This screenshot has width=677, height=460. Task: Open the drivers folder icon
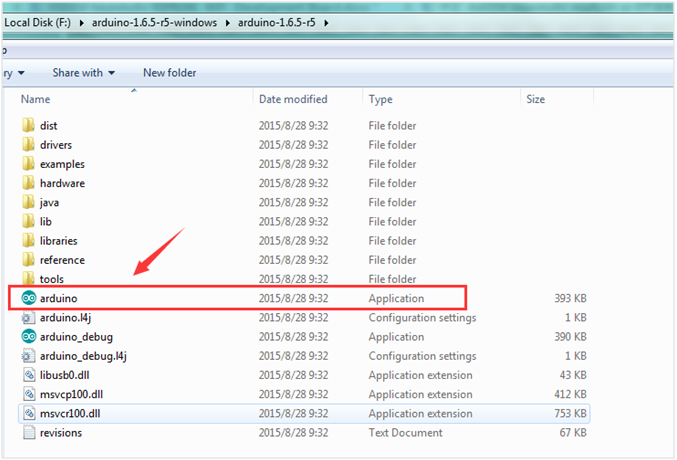click(x=28, y=145)
